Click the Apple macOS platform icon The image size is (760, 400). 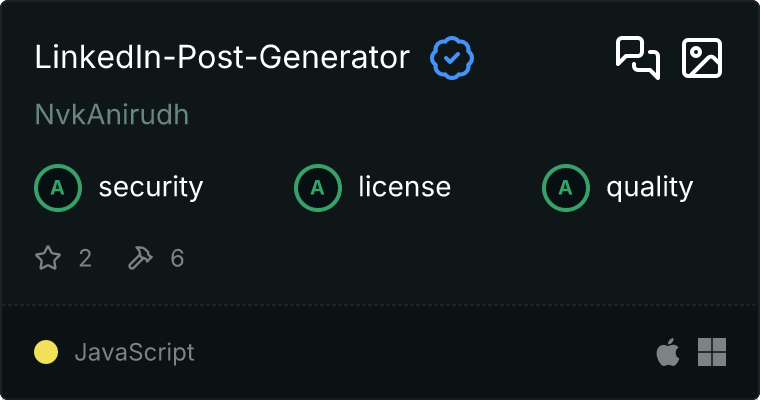tap(666, 352)
